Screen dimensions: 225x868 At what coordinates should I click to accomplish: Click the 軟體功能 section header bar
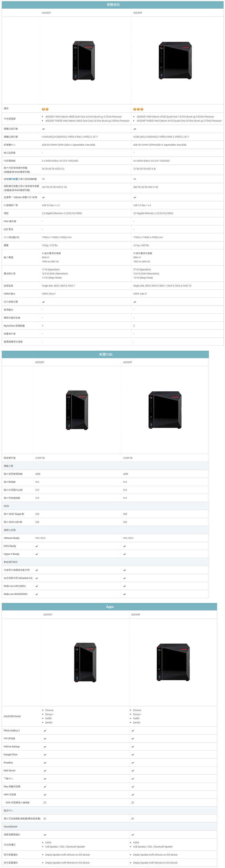(x=105, y=354)
